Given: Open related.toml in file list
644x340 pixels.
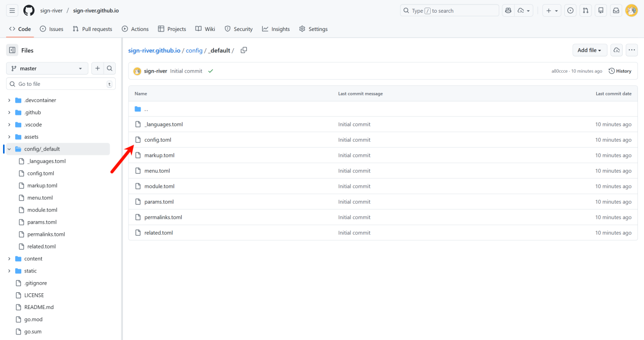Looking at the screenshot, I should 158,233.
